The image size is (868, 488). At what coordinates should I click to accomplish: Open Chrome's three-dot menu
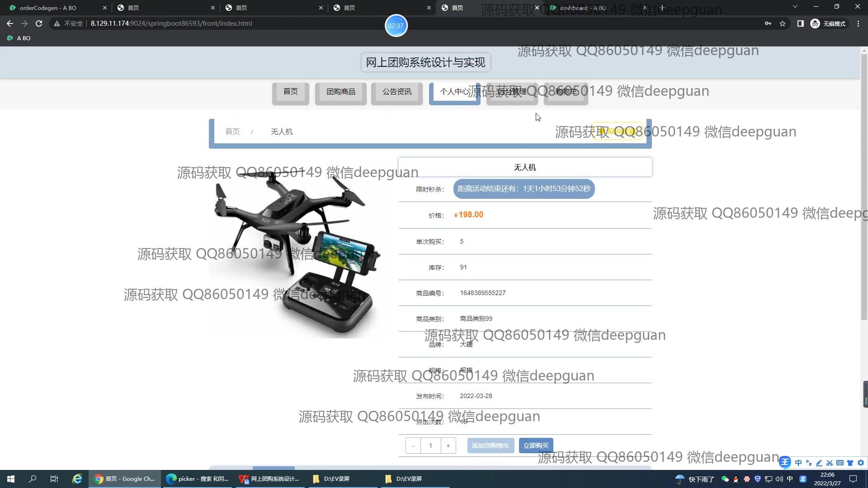coord(858,23)
